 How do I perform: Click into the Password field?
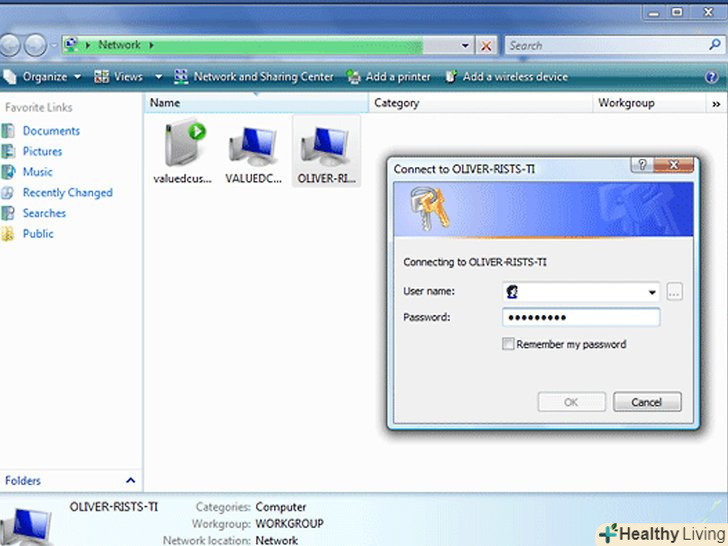[581, 318]
